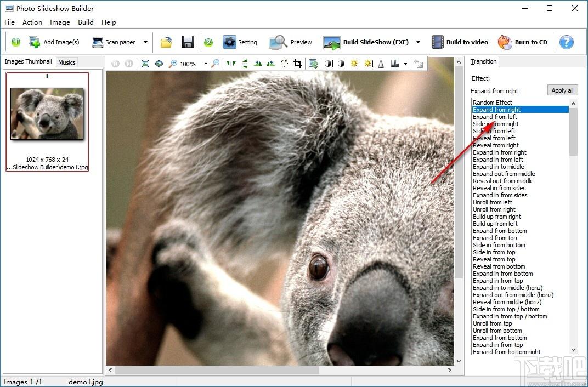Choose Random Effect in the effect list
588x387 pixels.
520,103
